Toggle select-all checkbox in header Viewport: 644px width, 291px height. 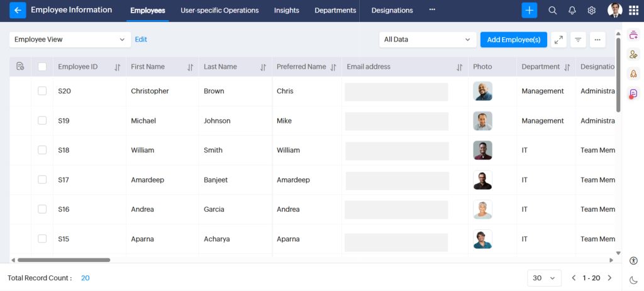[x=42, y=67]
